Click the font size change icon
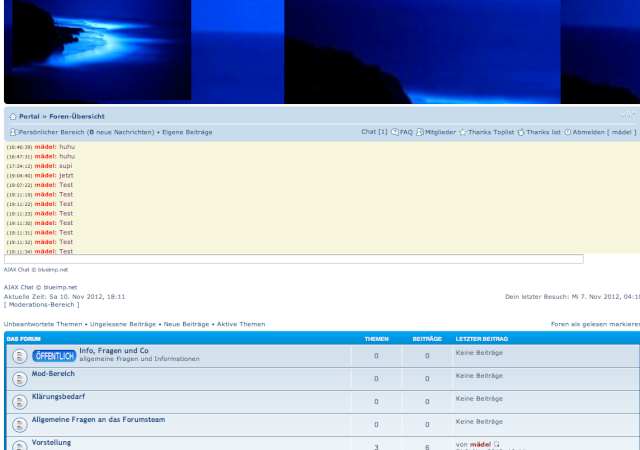The width and height of the screenshot is (640, 450). coord(628,114)
